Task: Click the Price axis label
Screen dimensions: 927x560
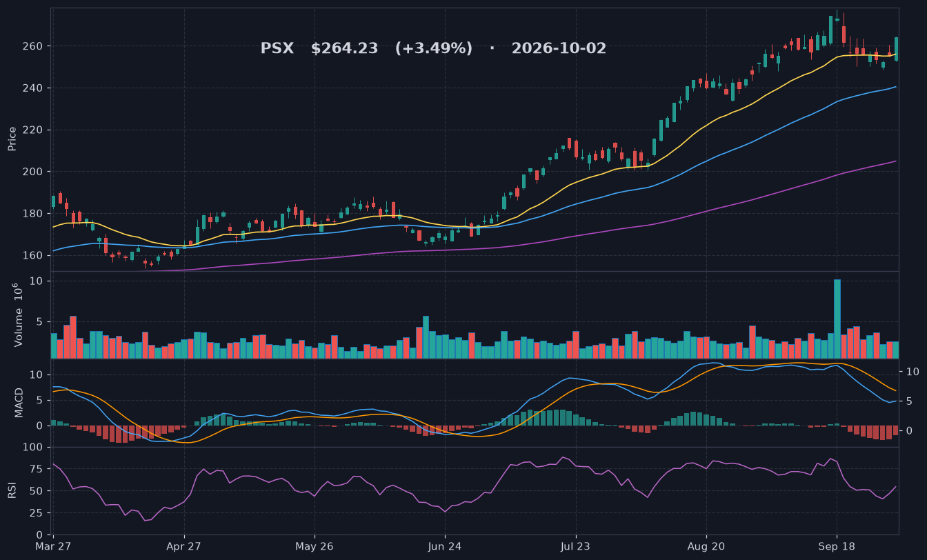Action: (x=12, y=139)
